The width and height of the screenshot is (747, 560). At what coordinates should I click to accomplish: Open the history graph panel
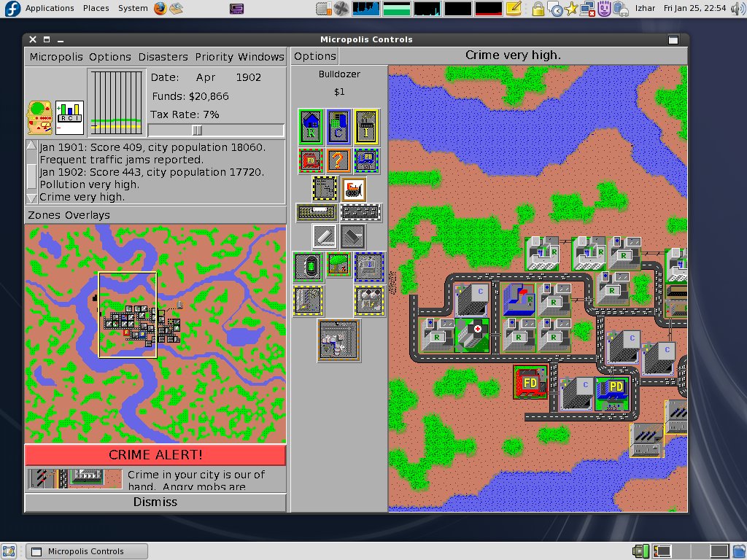pos(117,102)
